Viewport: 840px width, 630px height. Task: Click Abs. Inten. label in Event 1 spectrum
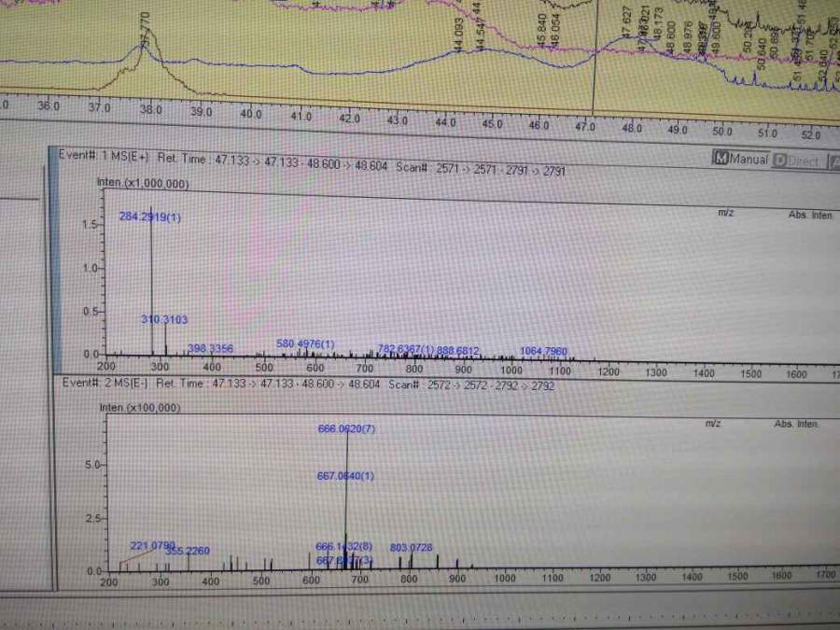click(810, 215)
